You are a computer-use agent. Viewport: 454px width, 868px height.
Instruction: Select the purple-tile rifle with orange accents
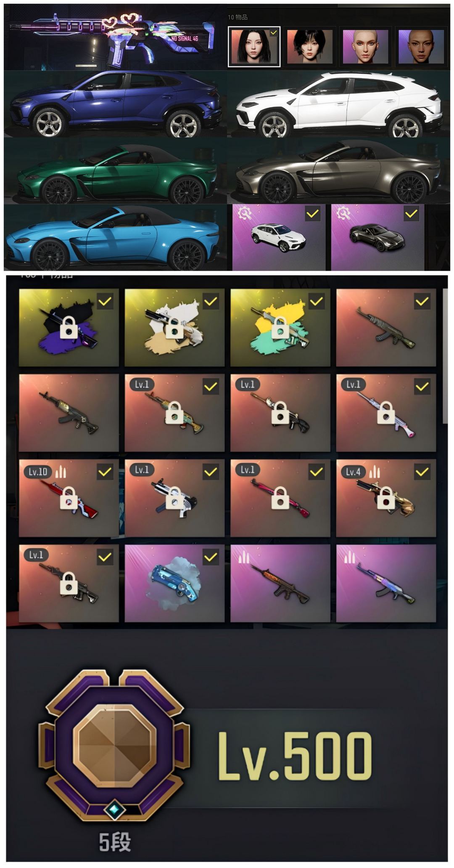280,583
